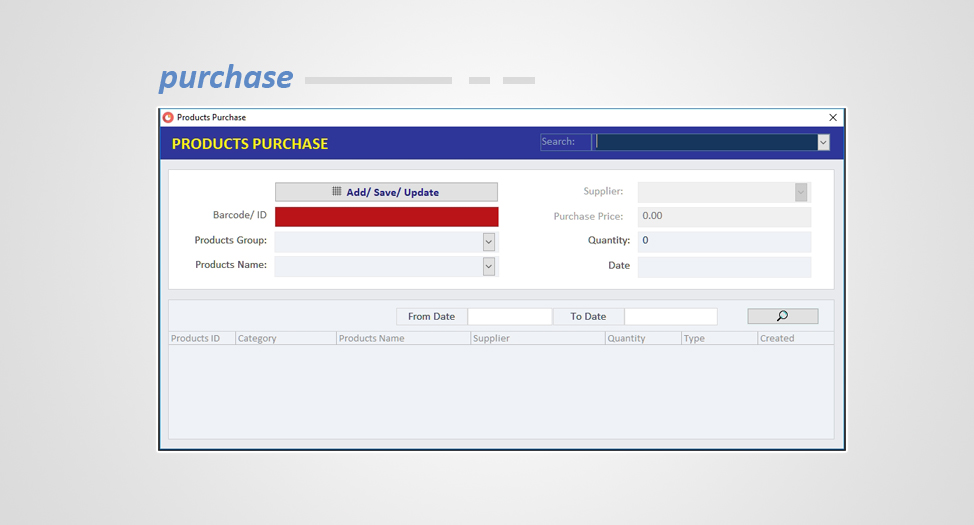Click the Type column header

coord(719,338)
